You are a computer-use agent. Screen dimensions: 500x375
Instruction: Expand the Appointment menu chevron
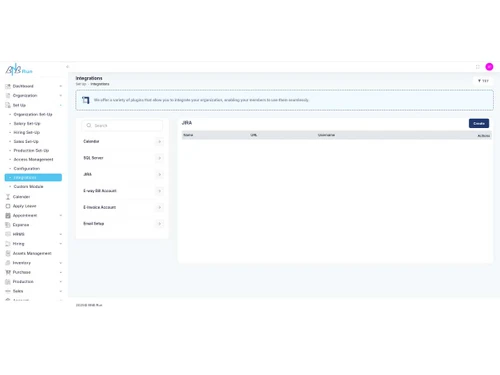tap(61, 216)
